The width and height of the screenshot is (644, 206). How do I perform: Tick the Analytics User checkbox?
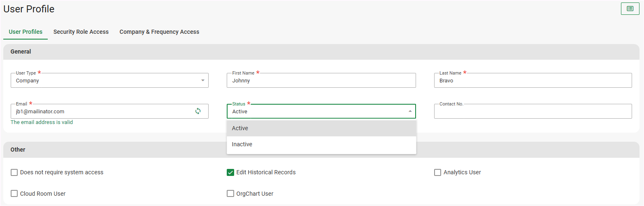(437, 172)
